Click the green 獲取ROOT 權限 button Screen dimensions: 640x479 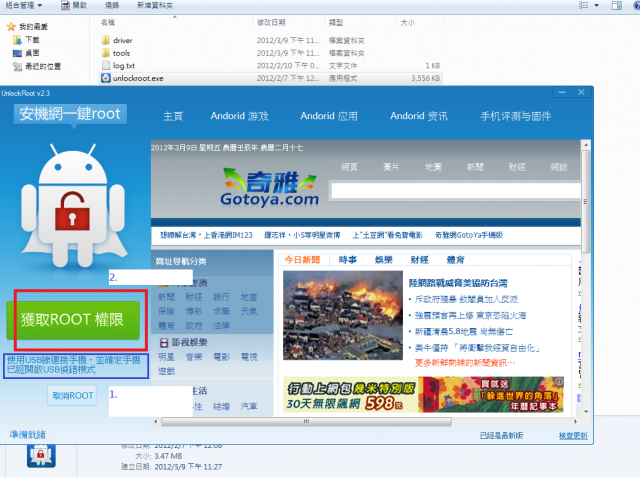point(73,320)
